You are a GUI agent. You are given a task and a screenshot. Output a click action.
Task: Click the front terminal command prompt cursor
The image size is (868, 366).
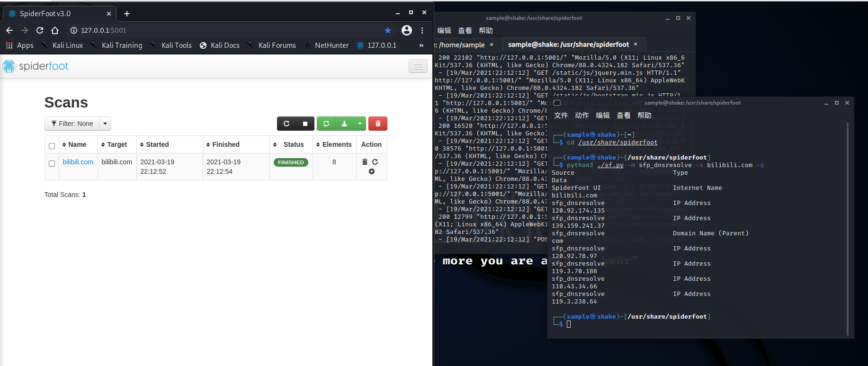(x=569, y=324)
